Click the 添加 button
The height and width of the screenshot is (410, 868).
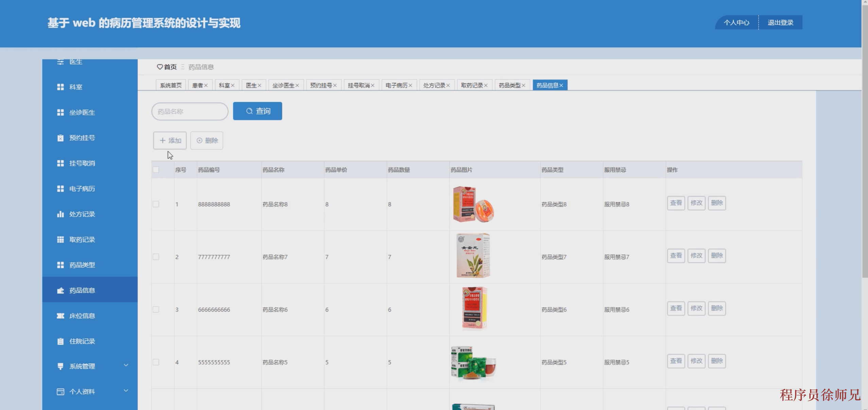[170, 141]
